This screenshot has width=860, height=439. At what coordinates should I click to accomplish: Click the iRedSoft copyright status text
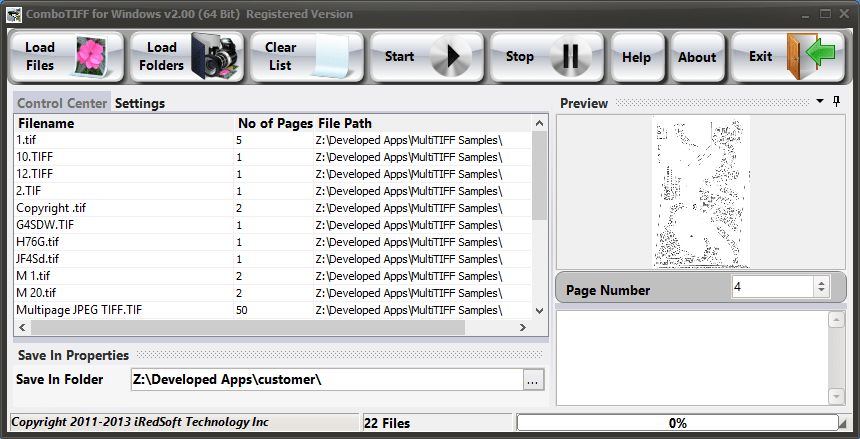140,422
